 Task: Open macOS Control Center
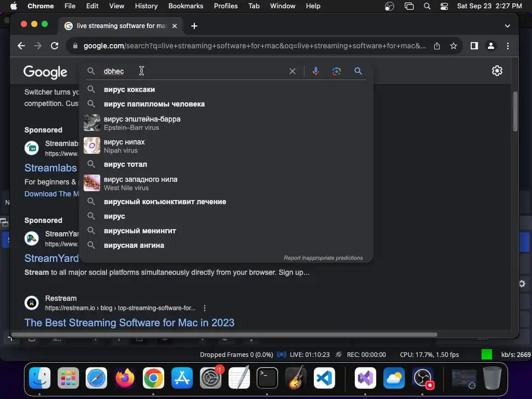point(444,6)
